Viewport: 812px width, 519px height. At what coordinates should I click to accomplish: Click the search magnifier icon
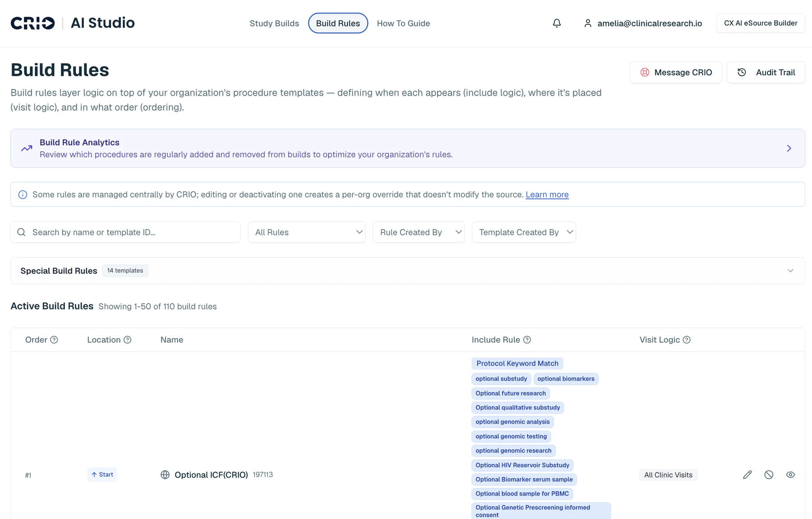click(x=21, y=232)
